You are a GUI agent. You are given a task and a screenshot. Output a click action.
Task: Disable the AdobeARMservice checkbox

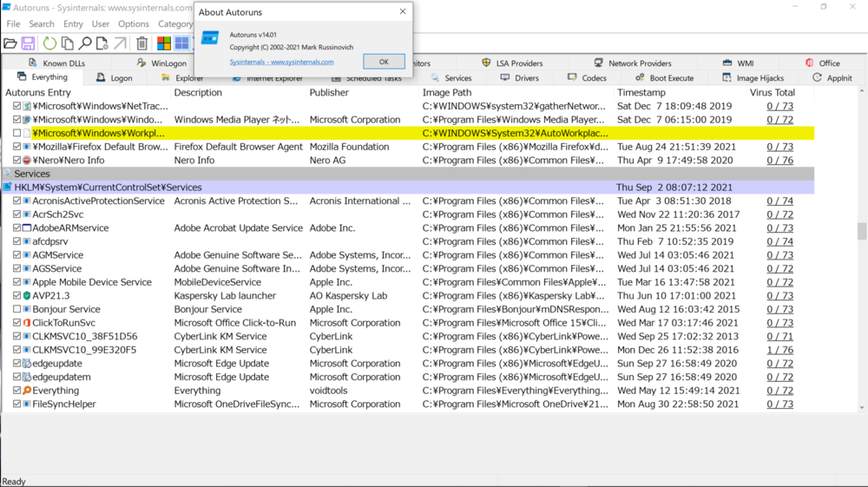pos(16,228)
